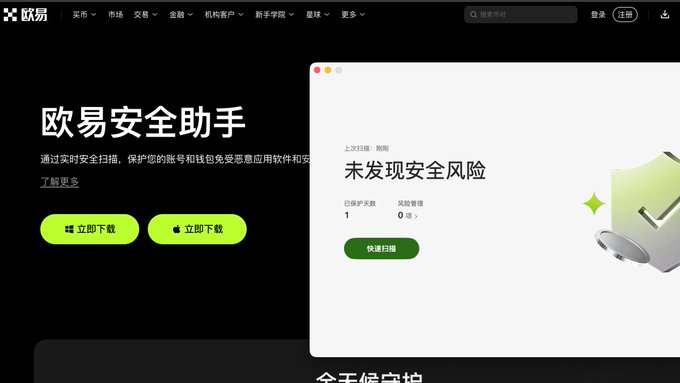Follow the 了解更多 link
680x383 pixels.
(59, 181)
